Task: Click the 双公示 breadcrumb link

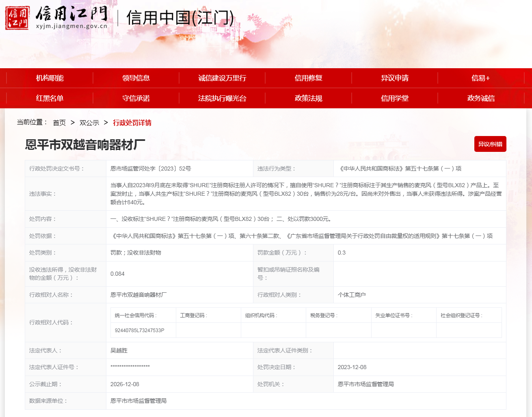Action: point(89,123)
